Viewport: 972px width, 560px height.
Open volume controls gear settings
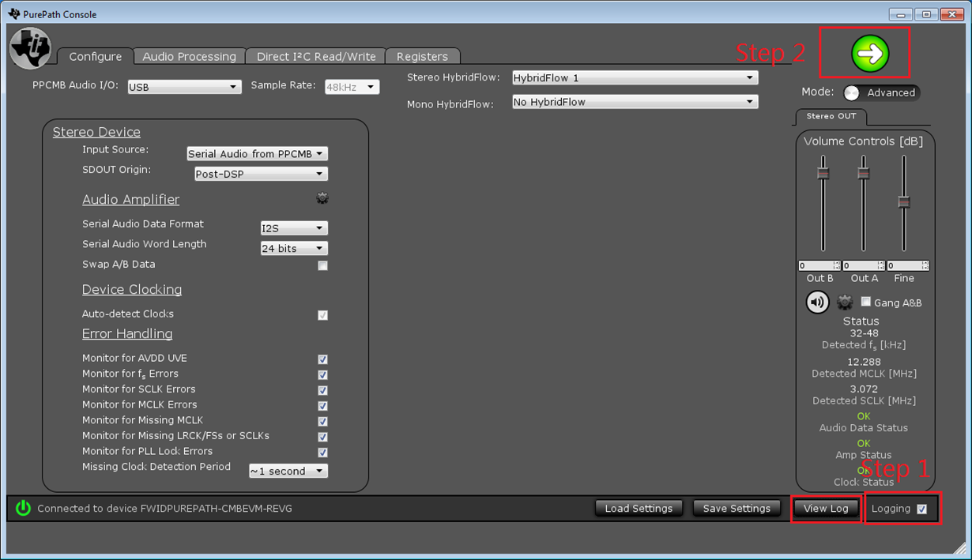(x=845, y=302)
